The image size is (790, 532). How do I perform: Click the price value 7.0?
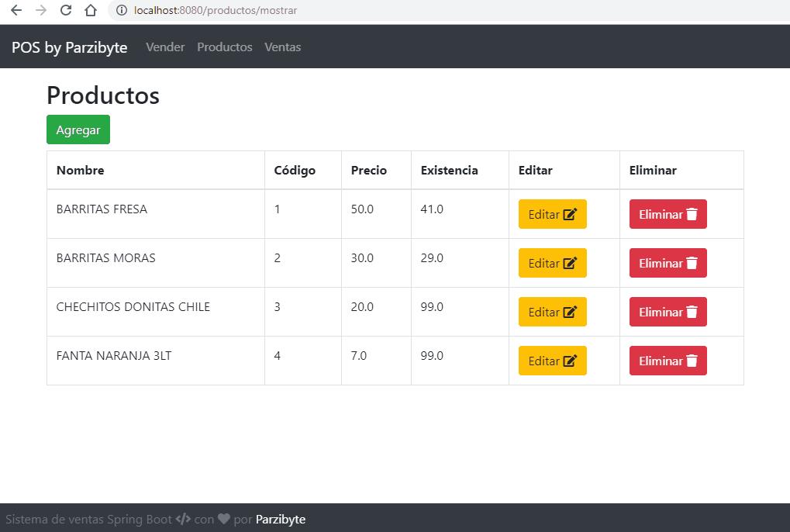[359, 356]
